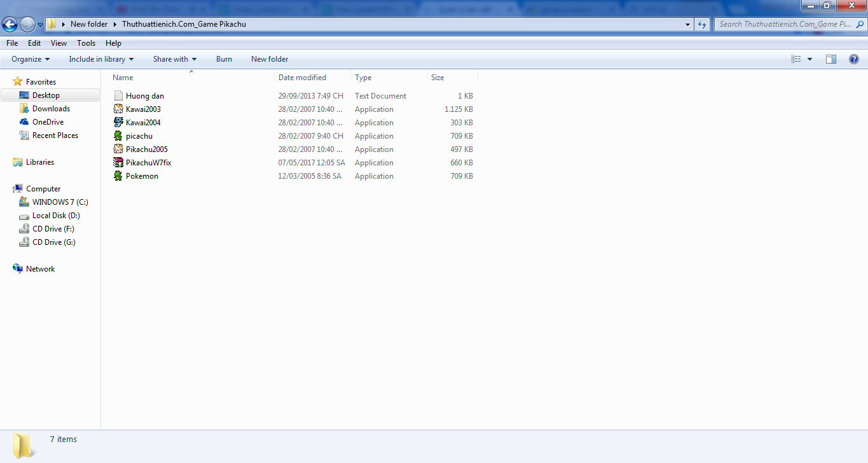The width and height of the screenshot is (868, 463).
Task: Select Recent Places in the Favorites list
Action: (x=55, y=135)
